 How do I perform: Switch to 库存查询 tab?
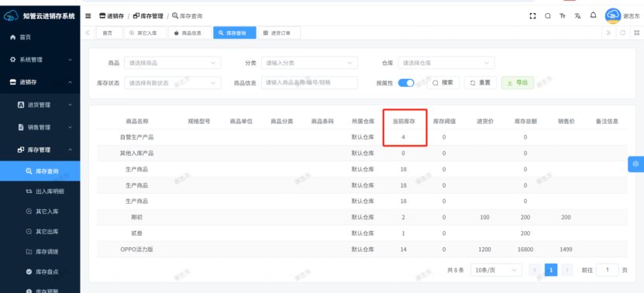[235, 33]
